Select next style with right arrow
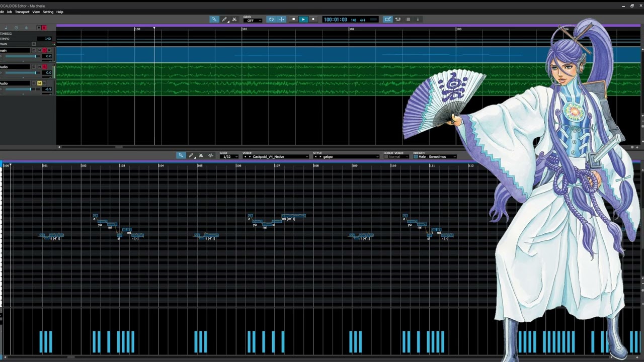Image resolution: width=644 pixels, height=362 pixels. pos(319,157)
